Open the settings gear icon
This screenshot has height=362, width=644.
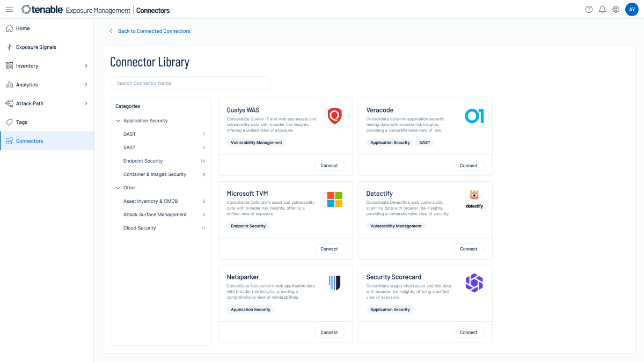[x=616, y=10]
